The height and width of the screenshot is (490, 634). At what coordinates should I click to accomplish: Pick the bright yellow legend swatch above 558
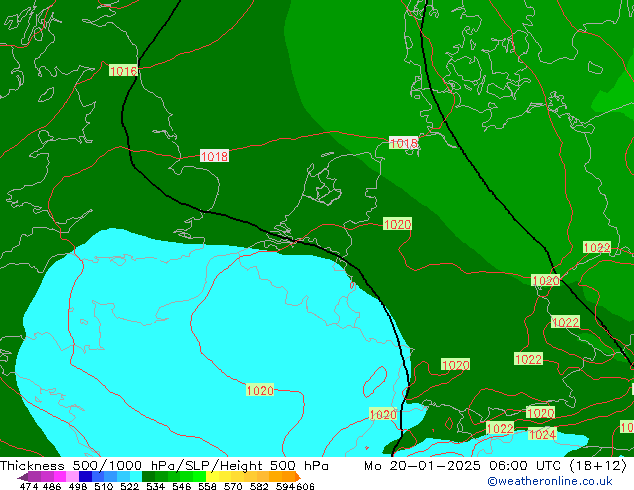point(212,476)
